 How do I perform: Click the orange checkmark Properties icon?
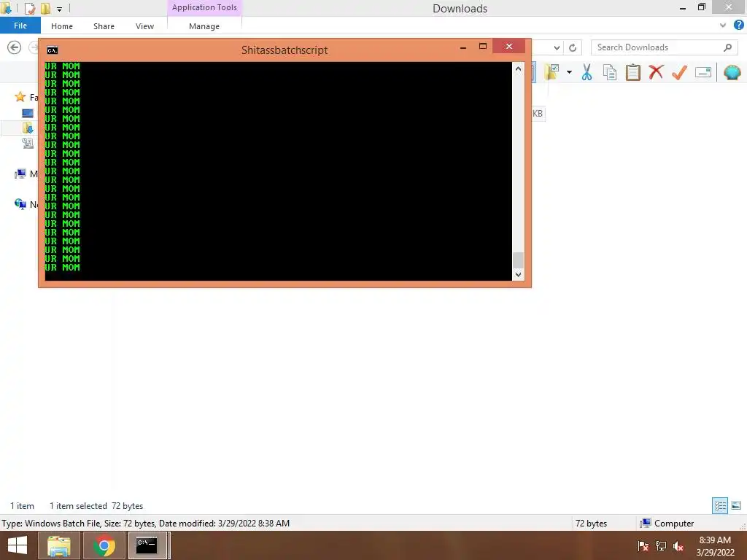click(679, 72)
